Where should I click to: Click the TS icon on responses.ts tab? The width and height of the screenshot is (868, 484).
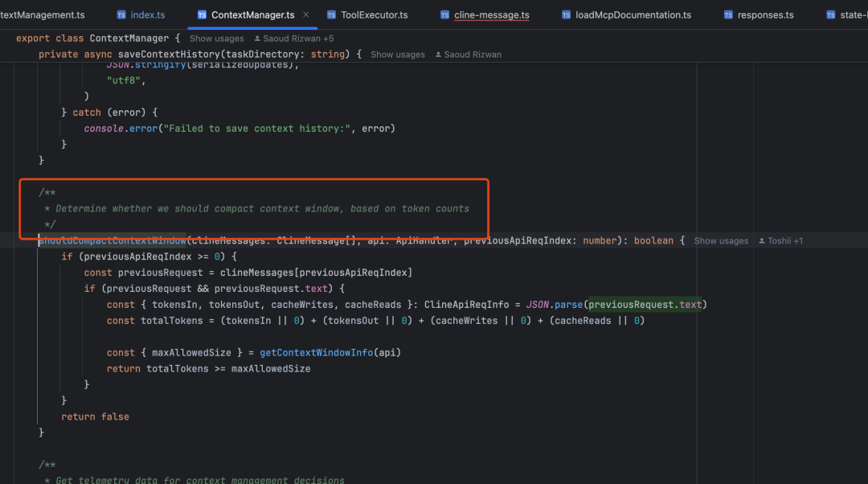coord(728,15)
